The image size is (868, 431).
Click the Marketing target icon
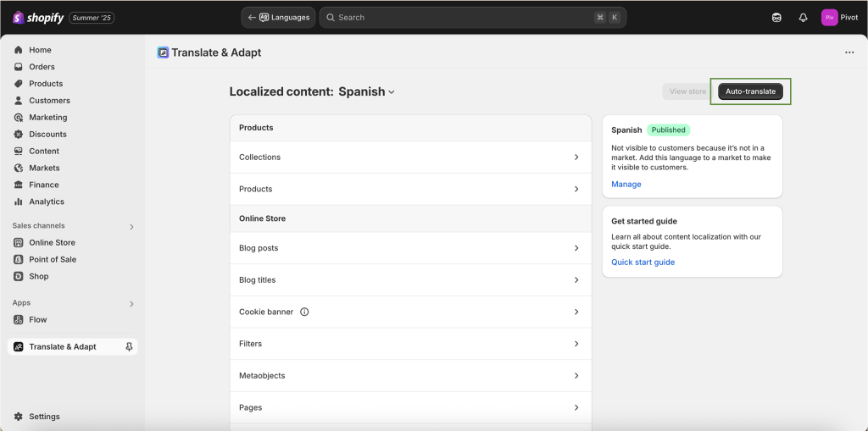pyautogui.click(x=19, y=118)
